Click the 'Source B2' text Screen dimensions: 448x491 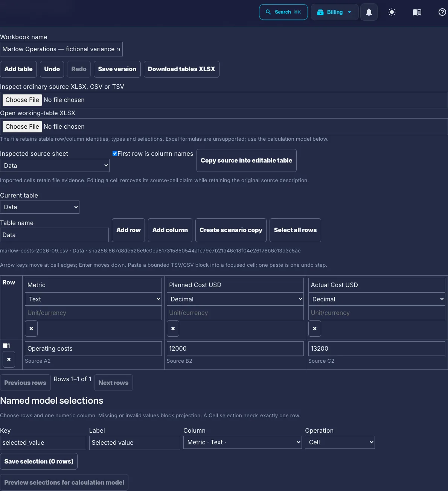click(x=179, y=361)
